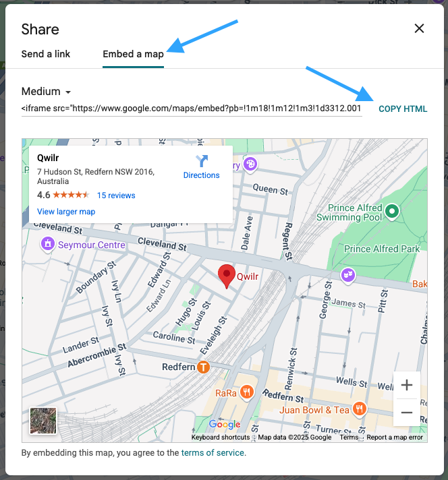Screen dimensions: 448x480
Task: Click the purple art palette marker
Action: [x=250, y=164]
